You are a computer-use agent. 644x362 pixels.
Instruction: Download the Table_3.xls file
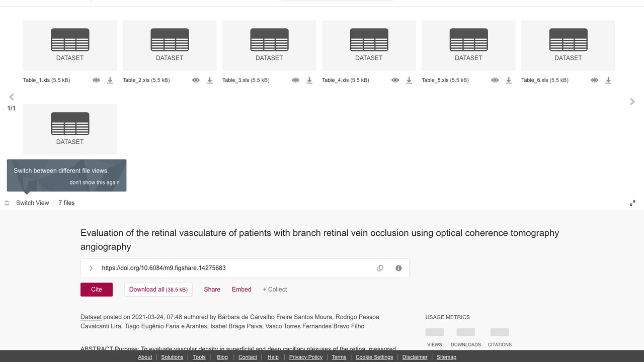tap(309, 80)
